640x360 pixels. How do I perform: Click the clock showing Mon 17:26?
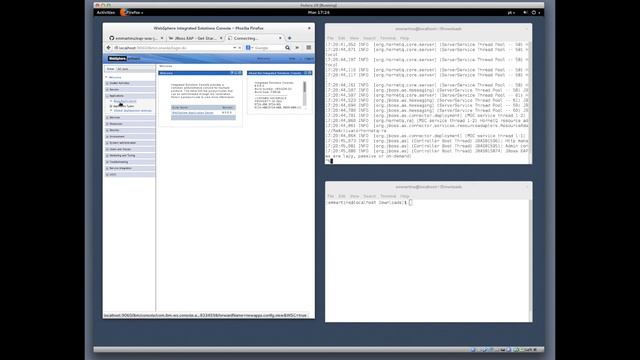(319, 13)
